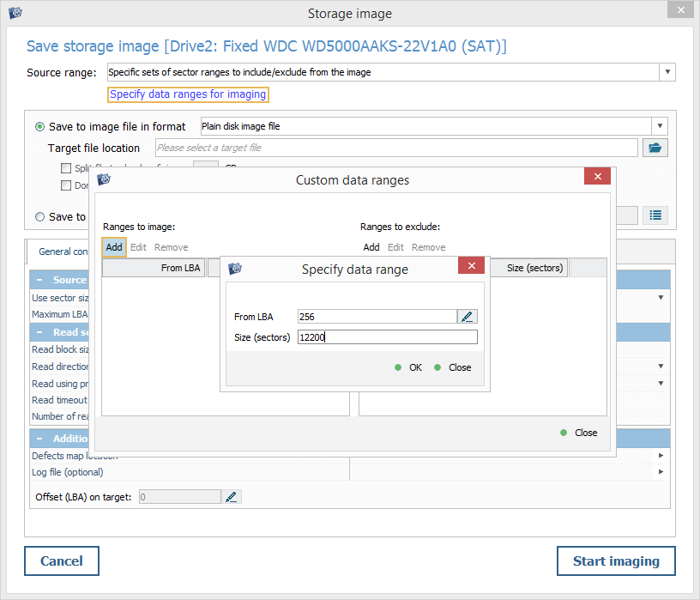Click Add under Ranges to exclude

click(x=371, y=247)
